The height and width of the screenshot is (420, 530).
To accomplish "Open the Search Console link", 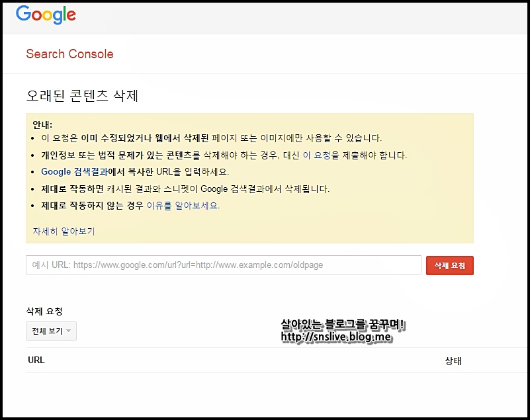I will [x=69, y=54].
